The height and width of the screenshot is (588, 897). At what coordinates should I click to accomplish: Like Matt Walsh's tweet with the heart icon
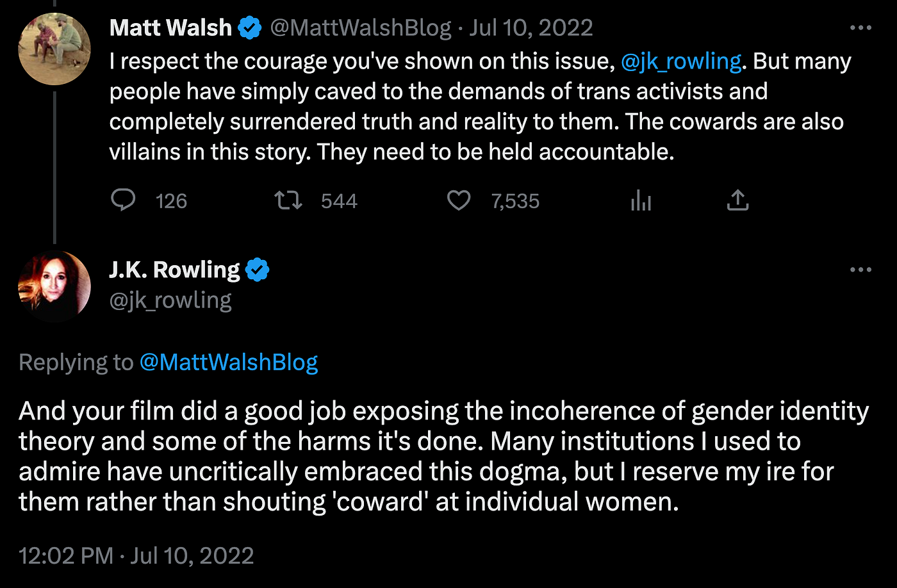click(x=459, y=200)
